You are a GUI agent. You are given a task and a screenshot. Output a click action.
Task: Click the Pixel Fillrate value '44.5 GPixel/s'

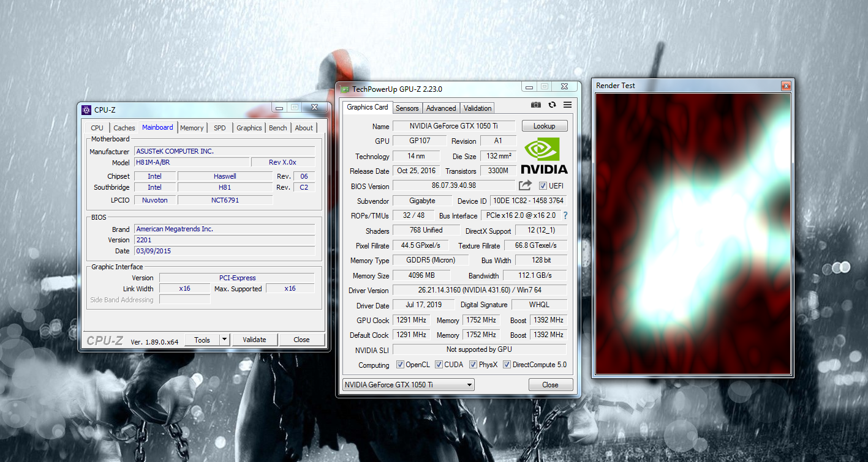click(x=420, y=245)
